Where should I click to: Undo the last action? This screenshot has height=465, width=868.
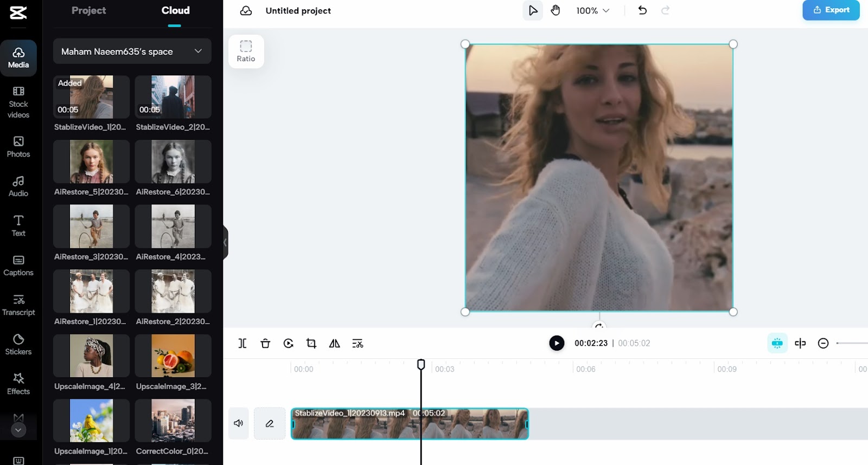pyautogui.click(x=642, y=10)
